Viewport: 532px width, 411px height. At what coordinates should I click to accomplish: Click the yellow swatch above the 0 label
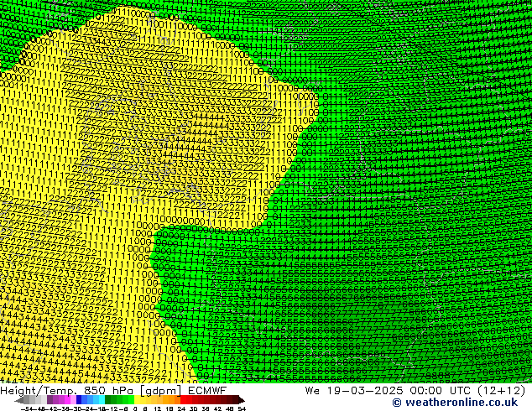pyautogui.click(x=137, y=399)
